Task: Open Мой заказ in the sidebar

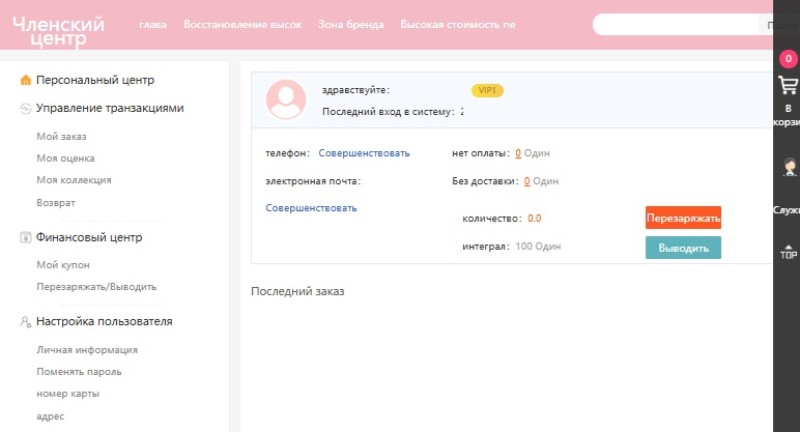Action: pyautogui.click(x=61, y=136)
